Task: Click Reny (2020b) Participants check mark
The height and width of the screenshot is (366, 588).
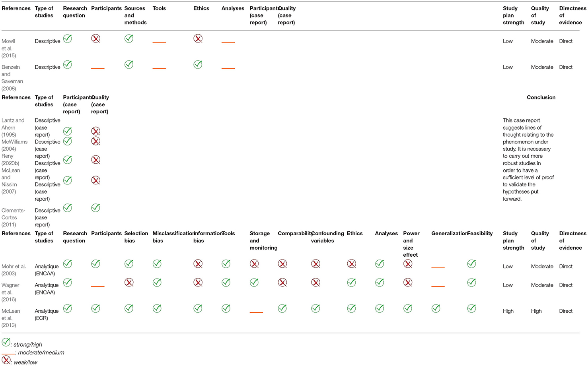Action: (68, 160)
